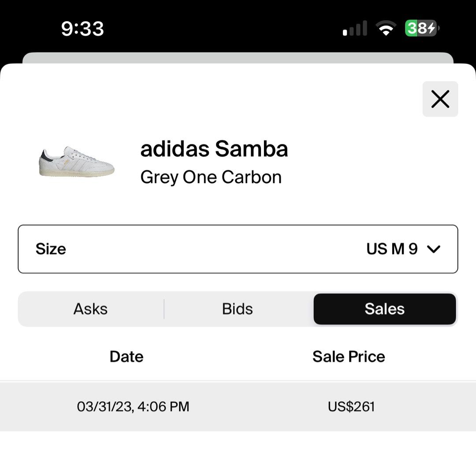Screen dimensions: 476x471
Task: Select the Sales filter segment
Action: (x=384, y=309)
